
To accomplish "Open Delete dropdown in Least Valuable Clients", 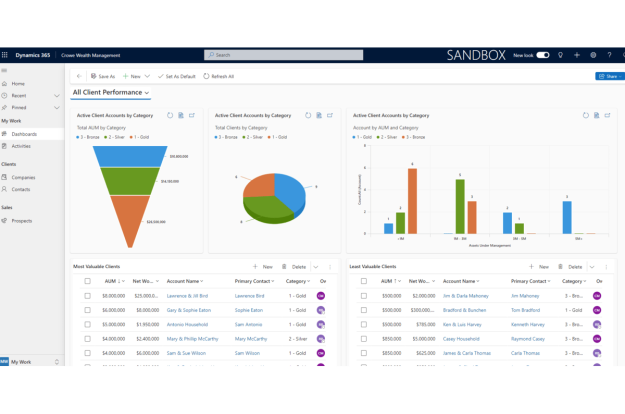I will point(592,267).
